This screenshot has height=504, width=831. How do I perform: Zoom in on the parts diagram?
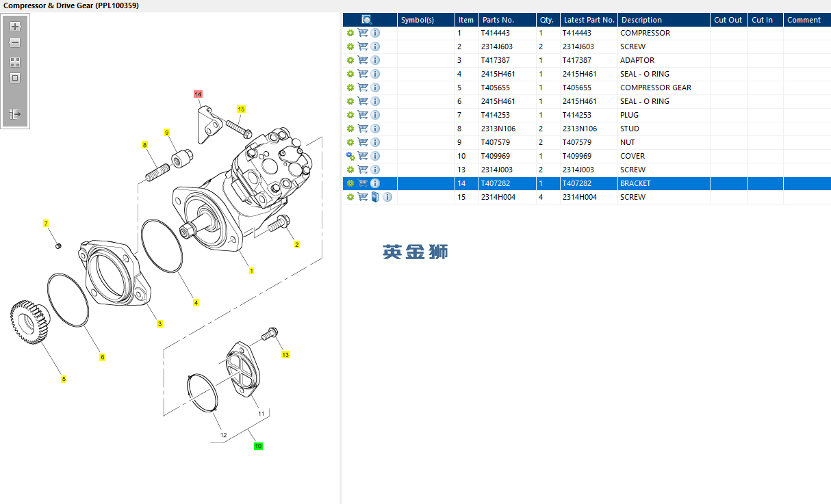point(15,27)
